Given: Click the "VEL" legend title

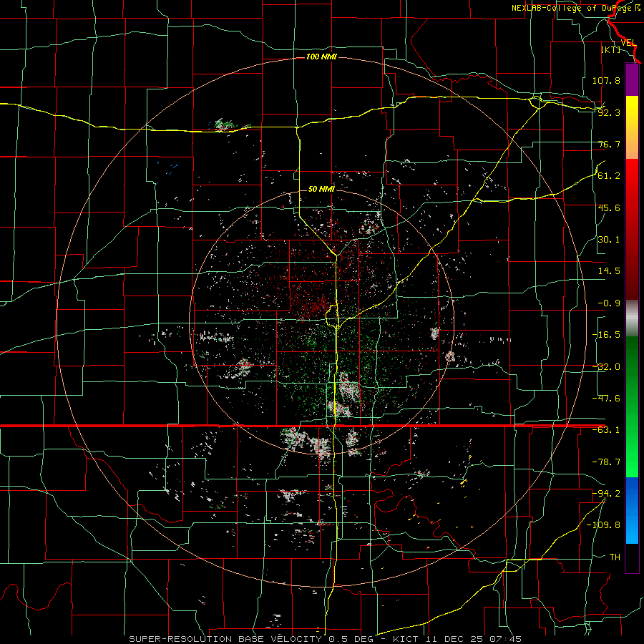Looking at the screenshot, I should click(628, 43).
